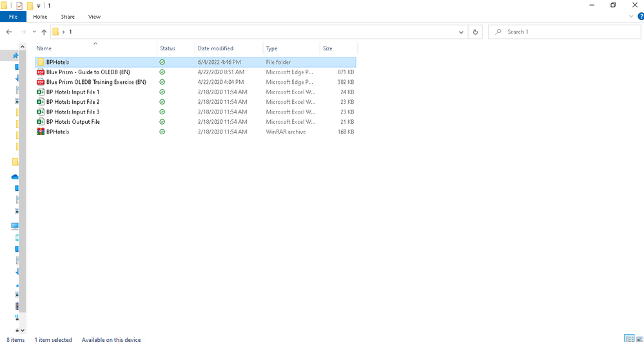
Task: Refresh the current folder
Action: point(475,32)
